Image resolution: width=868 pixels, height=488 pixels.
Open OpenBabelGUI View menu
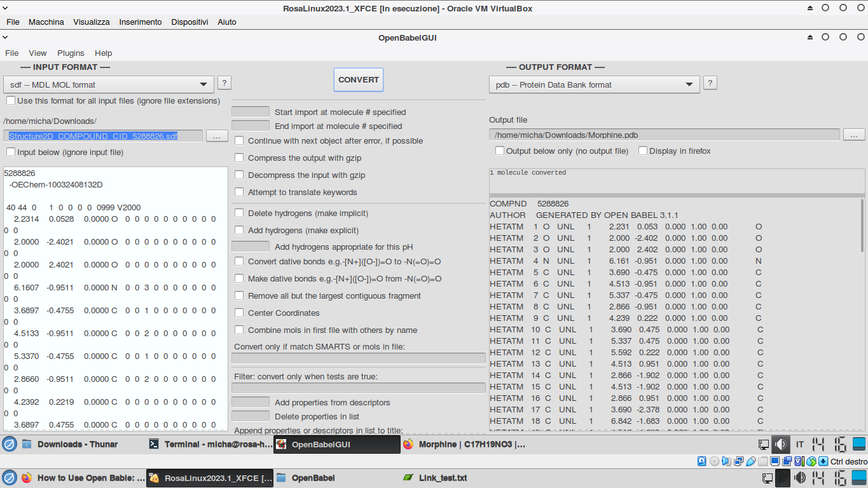click(x=38, y=53)
